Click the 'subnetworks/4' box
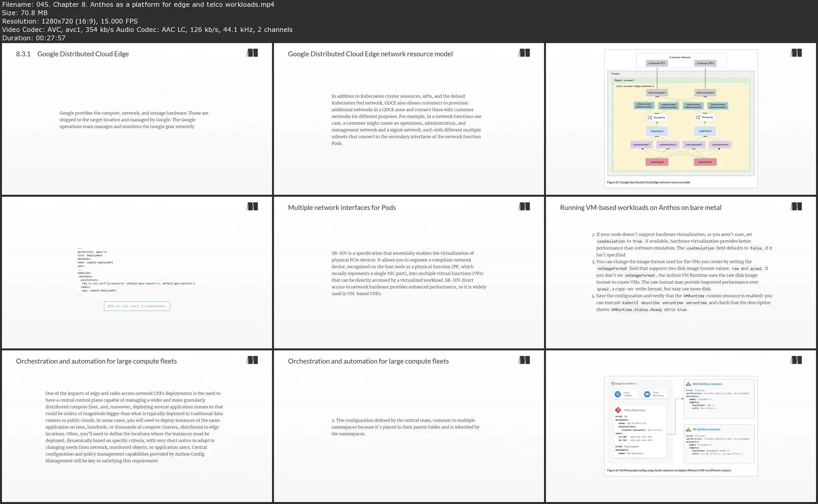 (720, 144)
